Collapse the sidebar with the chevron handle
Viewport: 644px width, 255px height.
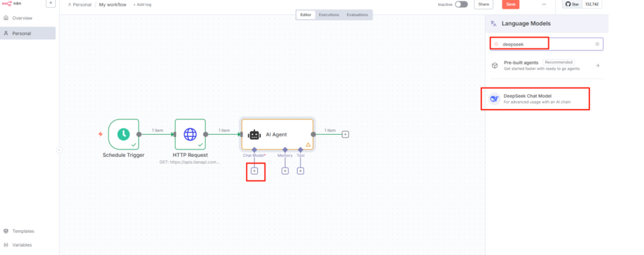click(x=59, y=150)
